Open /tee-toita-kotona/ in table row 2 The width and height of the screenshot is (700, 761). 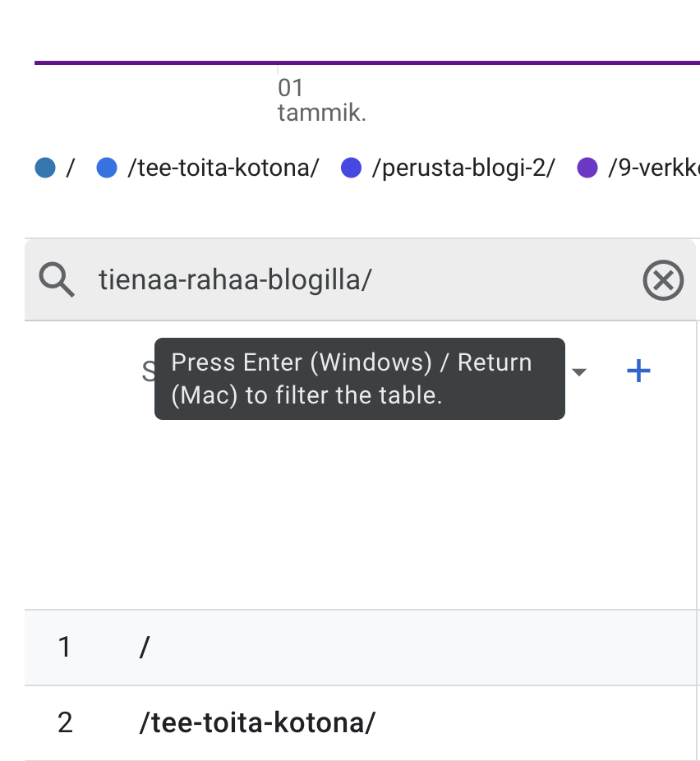[257, 723]
